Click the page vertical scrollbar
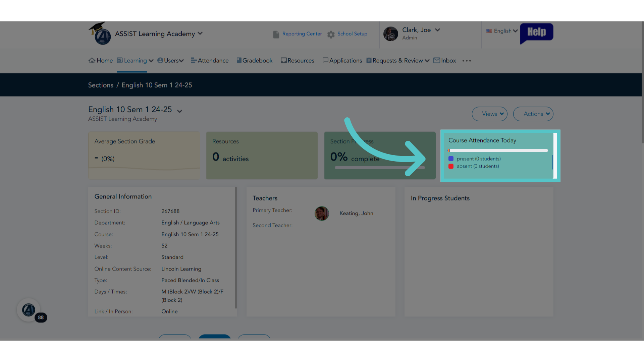This screenshot has height=362, width=644. [x=642, y=82]
